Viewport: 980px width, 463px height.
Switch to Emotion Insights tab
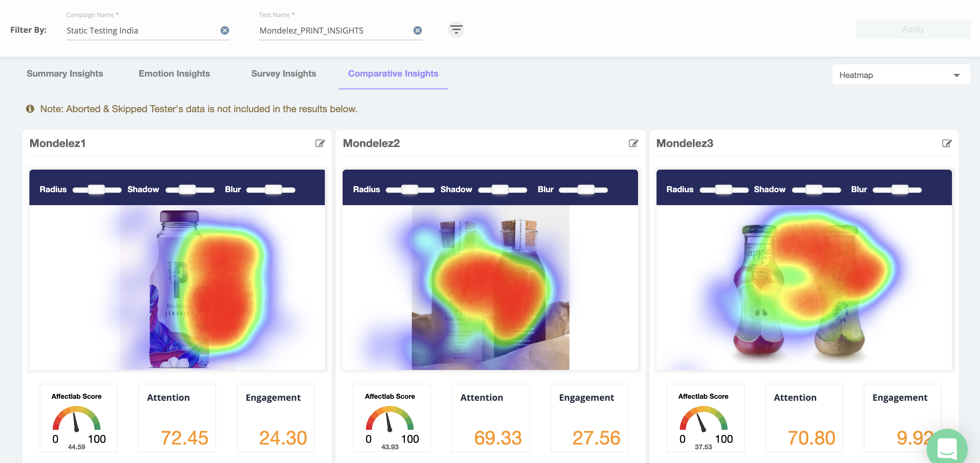(174, 74)
